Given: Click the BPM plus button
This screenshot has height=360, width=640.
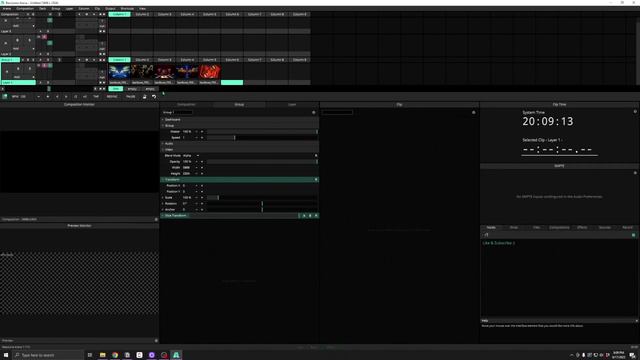Looking at the screenshot, I should tap(48, 97).
